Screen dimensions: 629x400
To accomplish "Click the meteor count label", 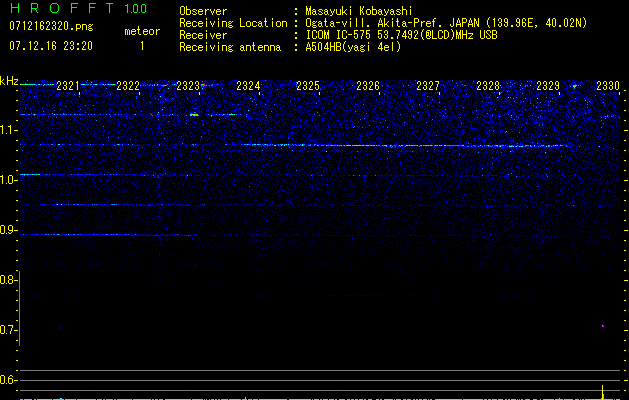I will coord(141,31).
